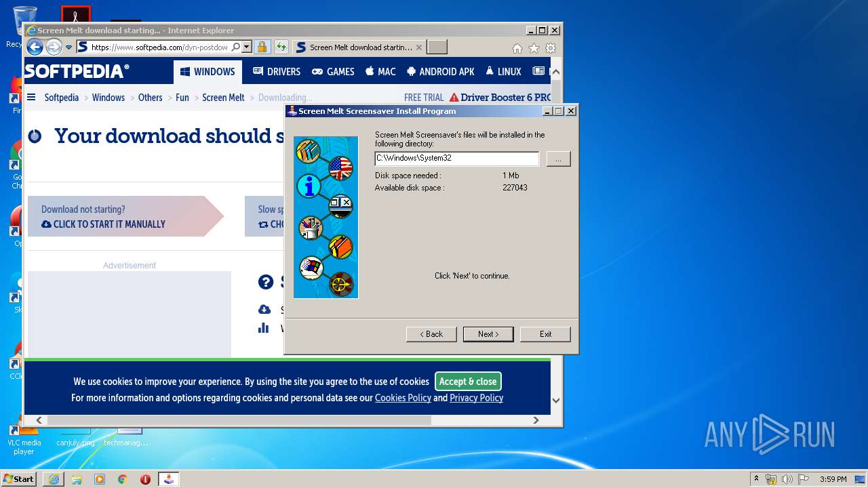Image resolution: width=868 pixels, height=488 pixels.
Task: Click Next in the Screen Melt installer
Action: (488, 334)
